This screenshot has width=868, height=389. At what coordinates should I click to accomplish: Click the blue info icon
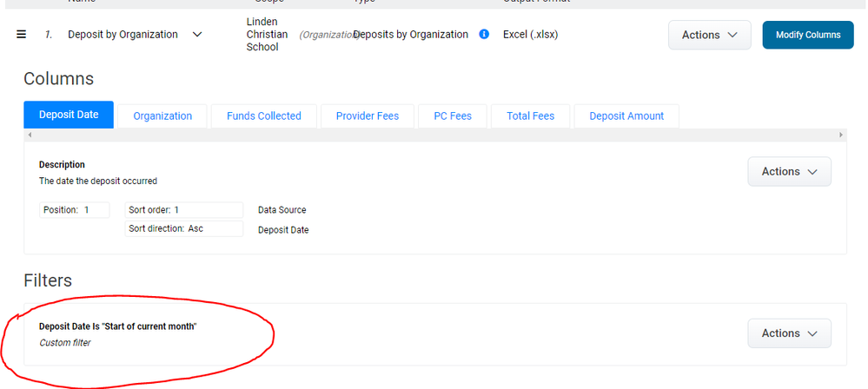(484, 35)
